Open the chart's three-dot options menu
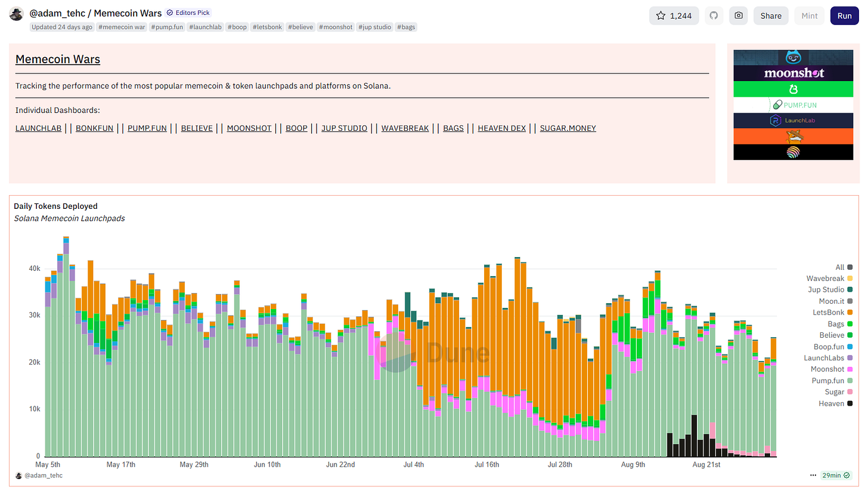This screenshot has width=868, height=494. (x=813, y=476)
